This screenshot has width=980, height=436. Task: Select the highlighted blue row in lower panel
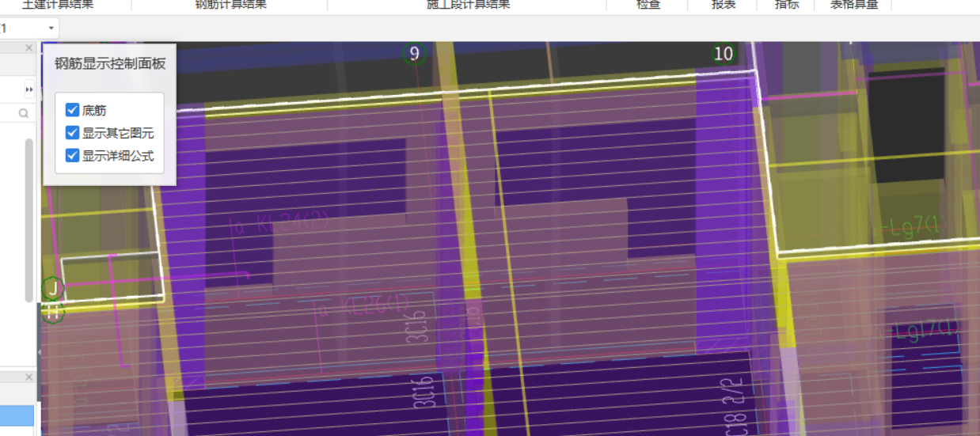(17, 415)
